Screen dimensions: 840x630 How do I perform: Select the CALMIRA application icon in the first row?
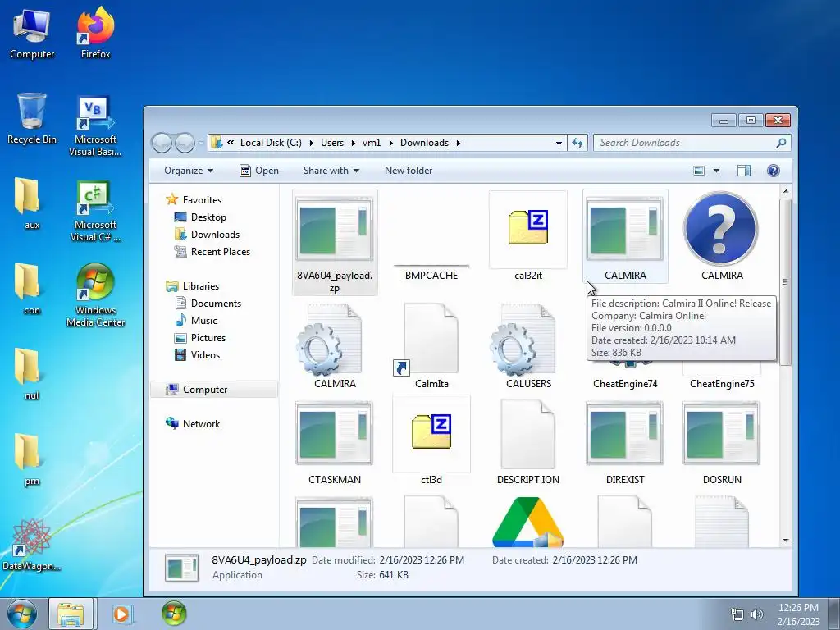click(x=624, y=230)
